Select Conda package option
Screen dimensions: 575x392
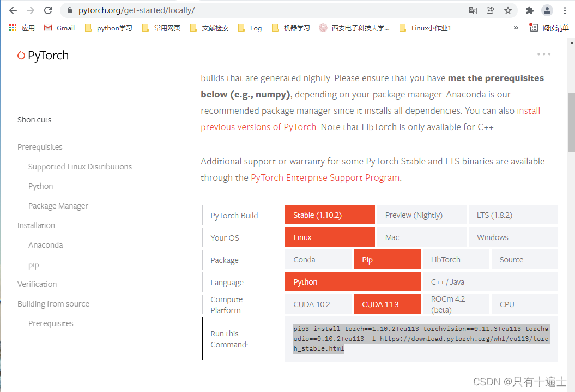click(x=318, y=259)
